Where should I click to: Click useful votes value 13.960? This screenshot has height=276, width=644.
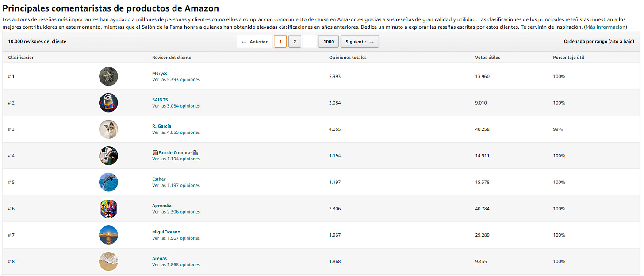482,76
